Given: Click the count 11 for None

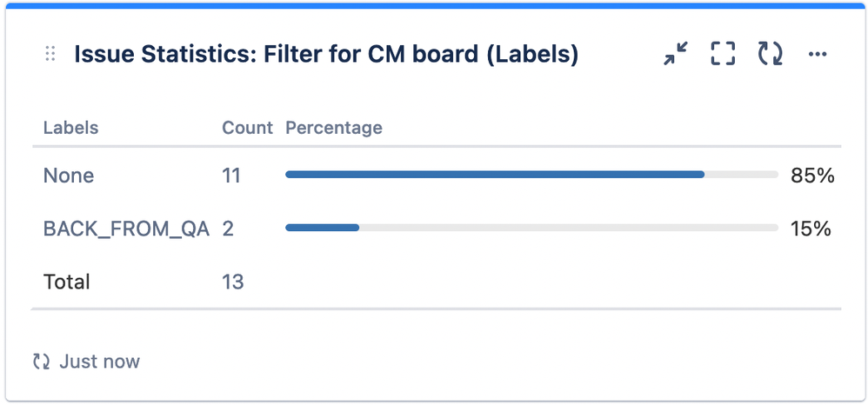Looking at the screenshot, I should pos(231,176).
